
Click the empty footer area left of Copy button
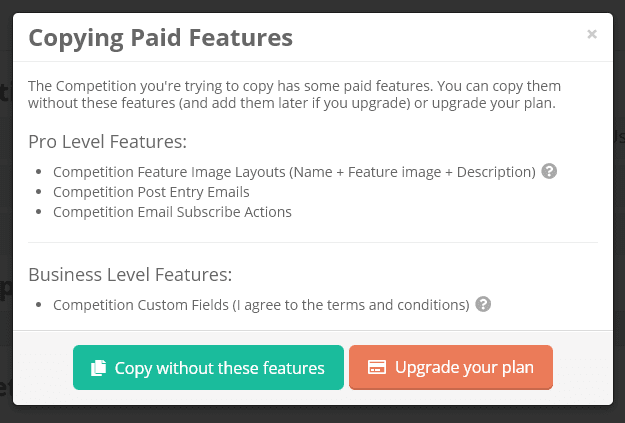(42, 367)
